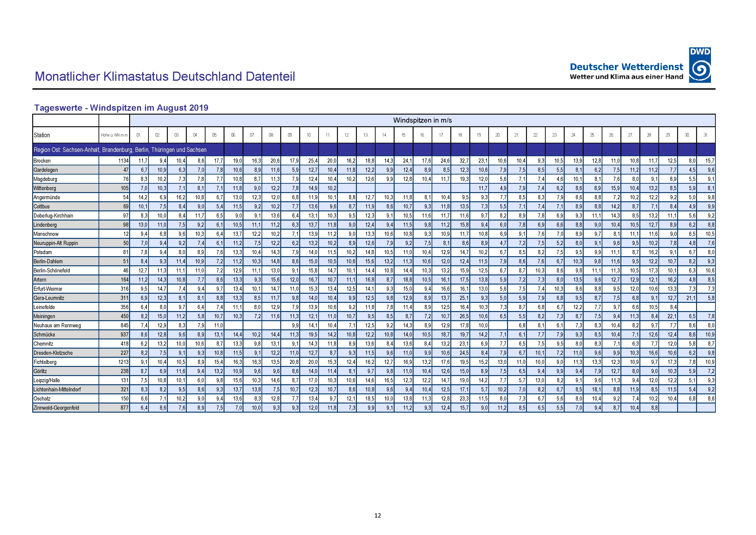Click Lichtenhain-Mittelndorf's day 25 value 18,1
The image size is (756, 535).
click(x=597, y=389)
